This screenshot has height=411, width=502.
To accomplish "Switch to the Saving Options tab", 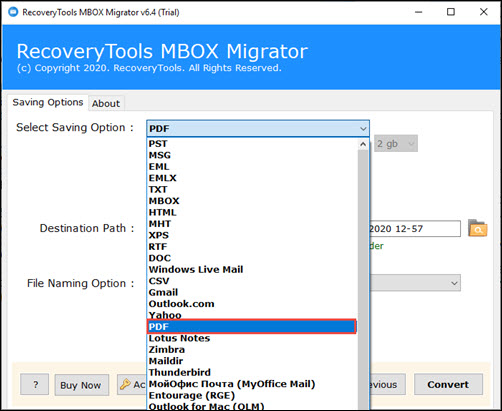I will coord(48,102).
